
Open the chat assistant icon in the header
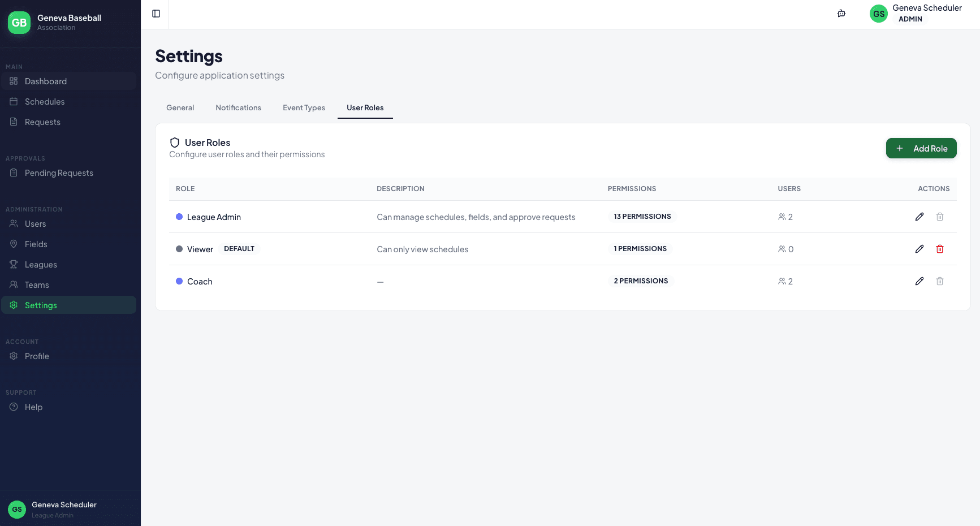841,12
